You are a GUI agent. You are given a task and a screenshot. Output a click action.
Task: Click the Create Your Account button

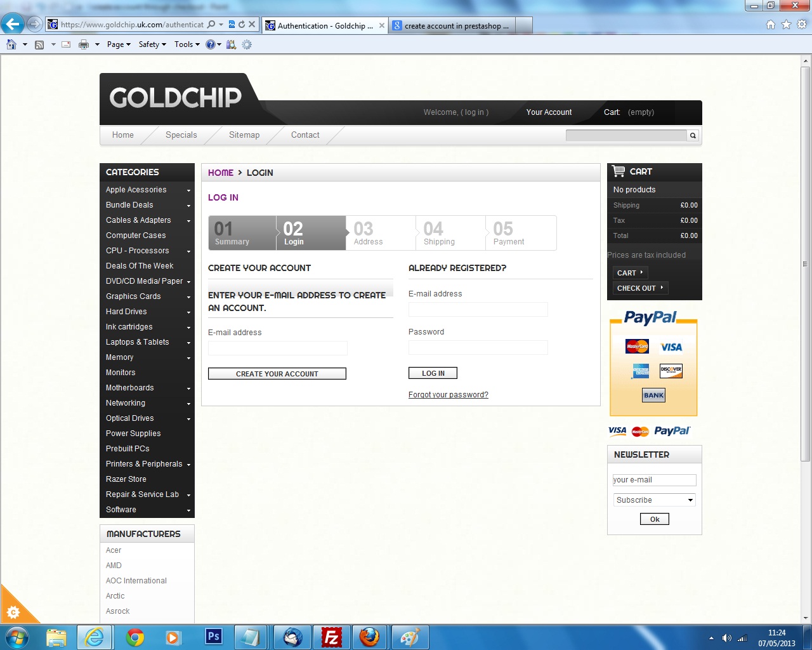(277, 374)
